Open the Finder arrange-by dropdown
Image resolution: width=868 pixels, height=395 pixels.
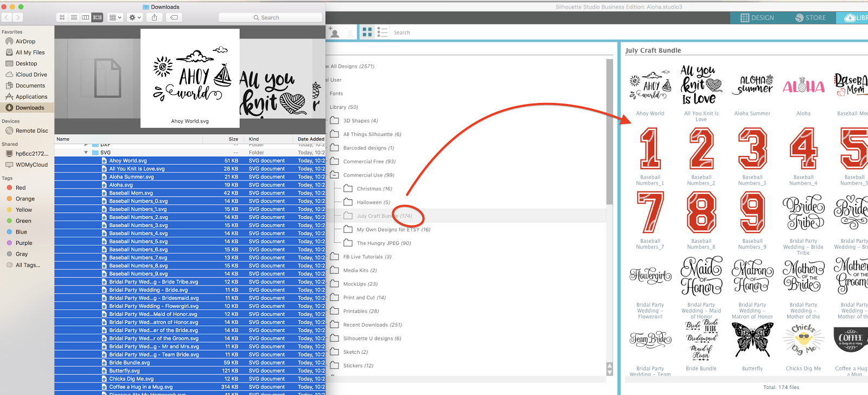(x=115, y=17)
